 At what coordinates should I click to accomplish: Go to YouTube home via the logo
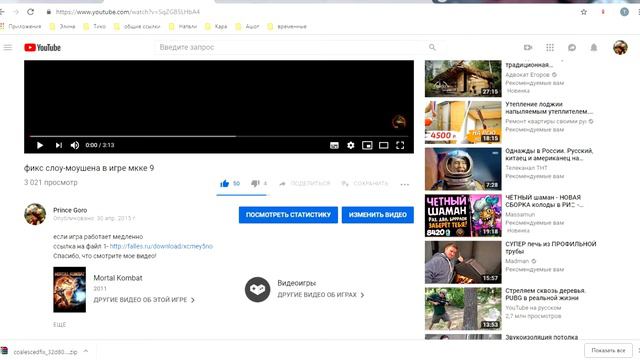pyautogui.click(x=42, y=47)
